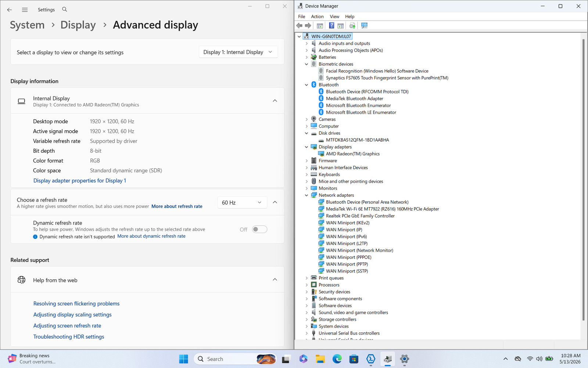The width and height of the screenshot is (588, 368).
Task: Expand the Processors tree node
Action: (x=306, y=285)
